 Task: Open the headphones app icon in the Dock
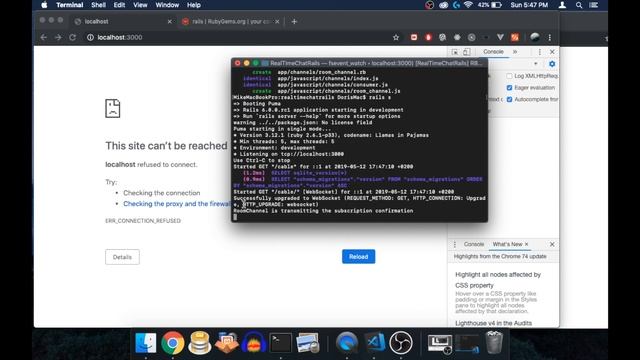tap(254, 342)
